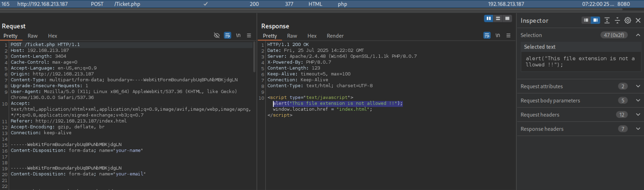Click request body parameters count badge 5
644x190 pixels.
point(623,100)
